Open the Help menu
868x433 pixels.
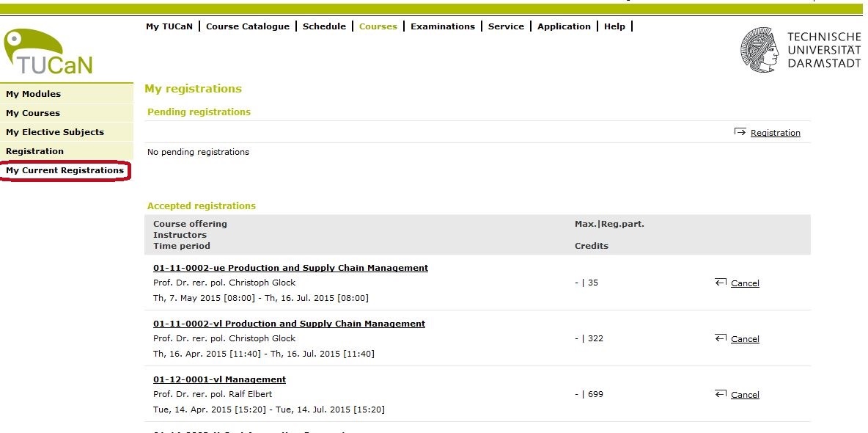614,26
